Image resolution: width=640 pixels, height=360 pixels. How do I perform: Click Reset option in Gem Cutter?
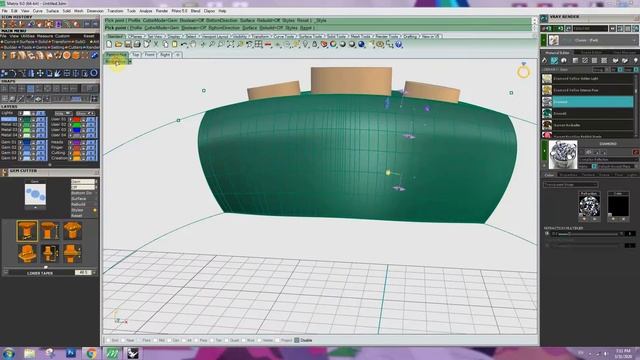tap(77, 216)
